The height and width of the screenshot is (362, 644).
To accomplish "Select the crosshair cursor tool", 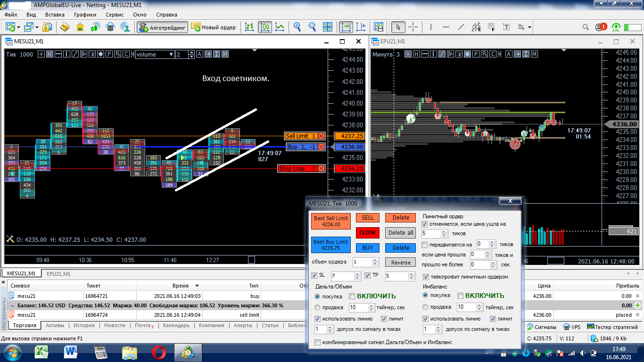I will pos(413,27).
